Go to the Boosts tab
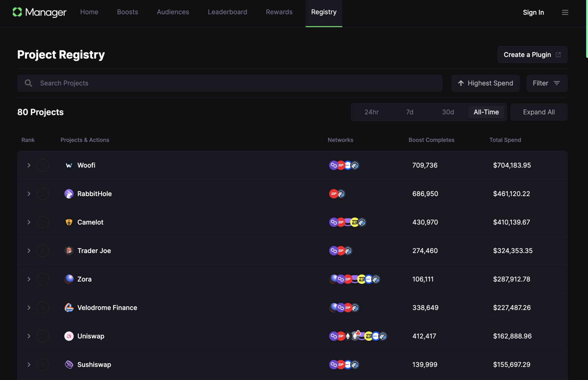 tap(127, 12)
